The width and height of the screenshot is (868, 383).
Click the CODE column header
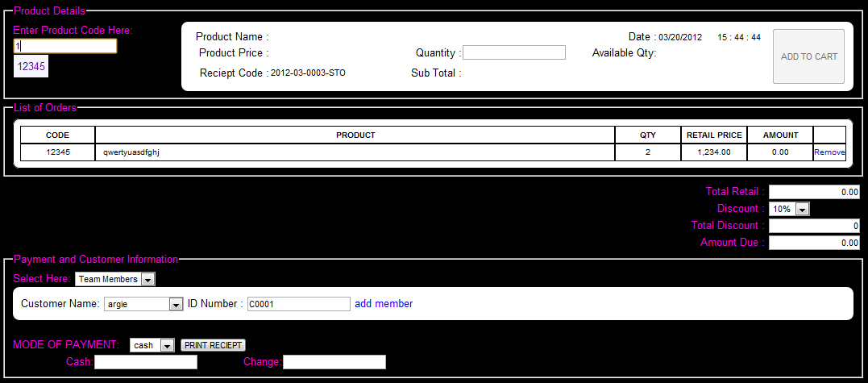tap(57, 135)
